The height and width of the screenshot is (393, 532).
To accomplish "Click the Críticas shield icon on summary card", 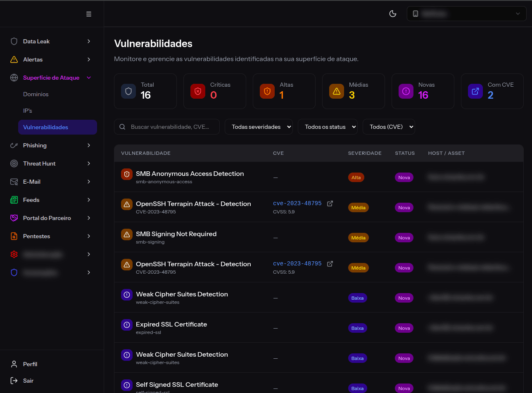I will click(x=198, y=91).
